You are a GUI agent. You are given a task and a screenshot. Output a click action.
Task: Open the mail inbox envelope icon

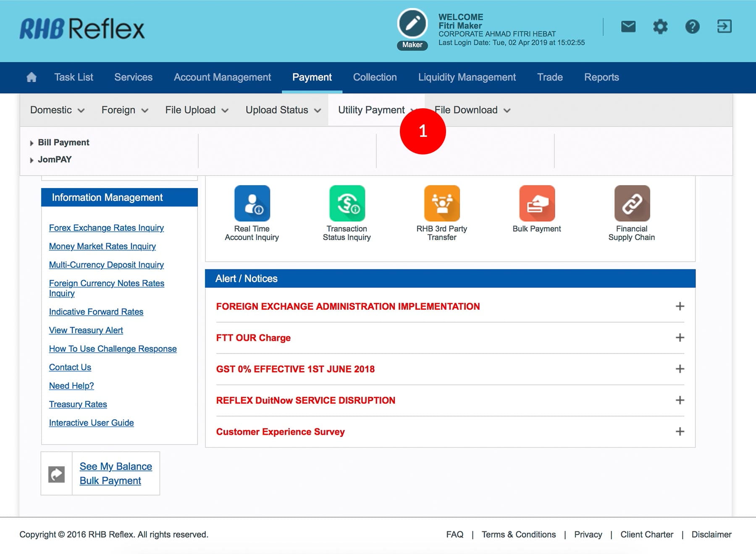coord(628,27)
